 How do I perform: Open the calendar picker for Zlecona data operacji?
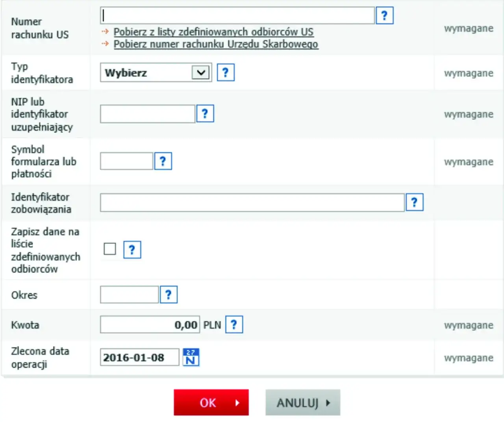point(191,357)
